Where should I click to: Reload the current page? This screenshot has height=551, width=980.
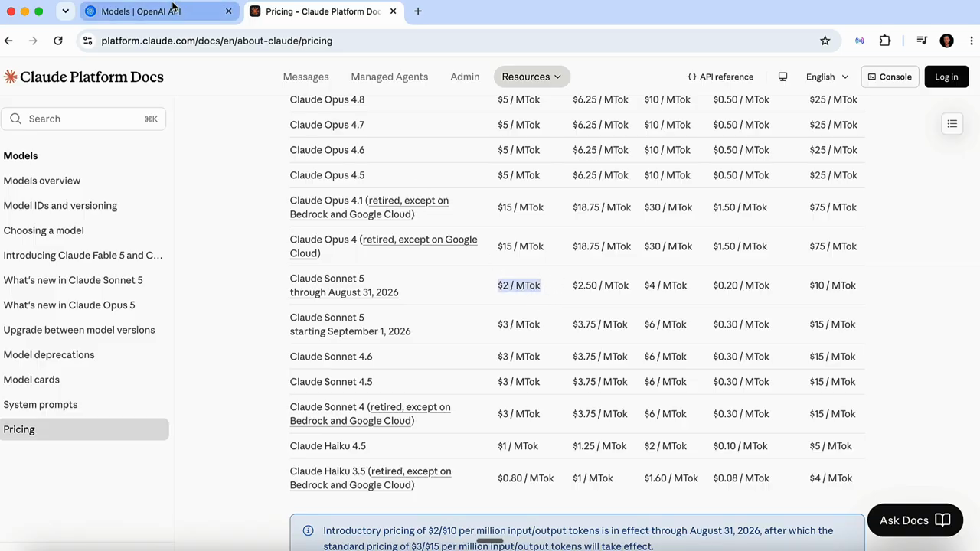58,41
